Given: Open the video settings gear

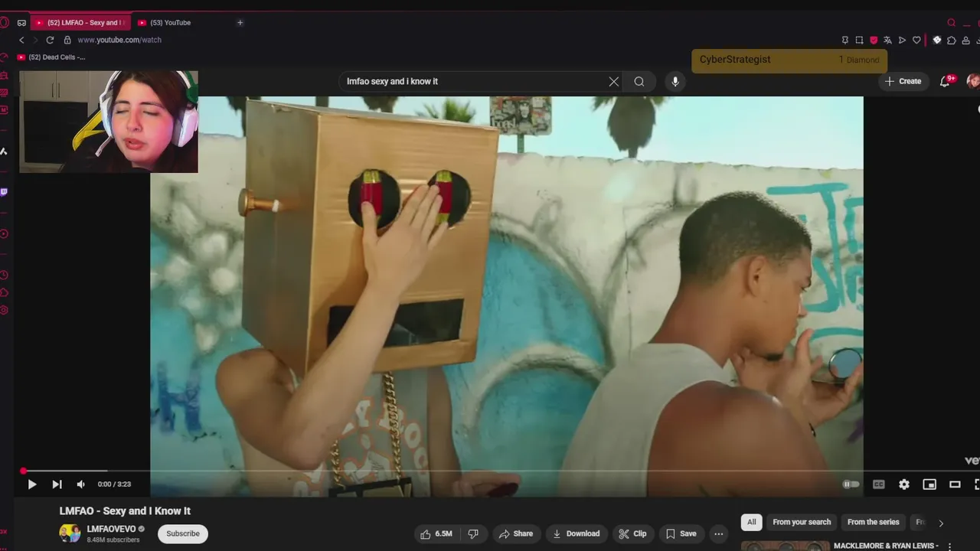Looking at the screenshot, I should 904,484.
